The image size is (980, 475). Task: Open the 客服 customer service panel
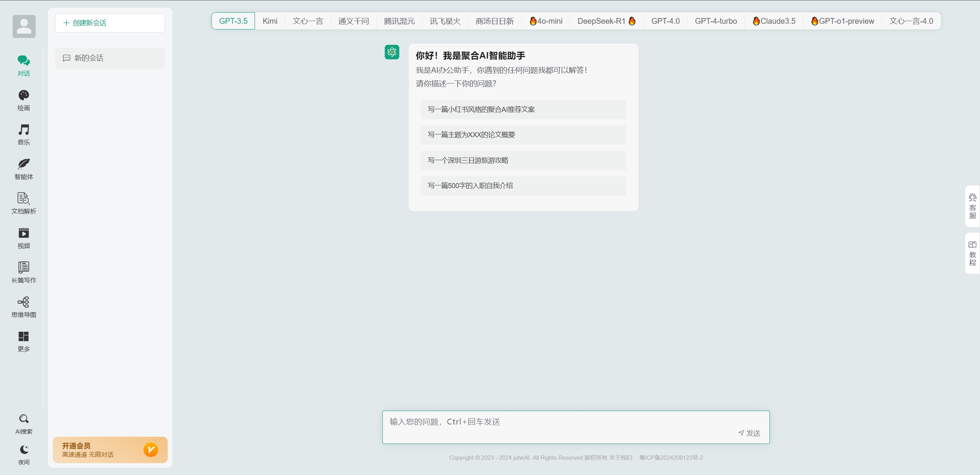pyautogui.click(x=973, y=206)
